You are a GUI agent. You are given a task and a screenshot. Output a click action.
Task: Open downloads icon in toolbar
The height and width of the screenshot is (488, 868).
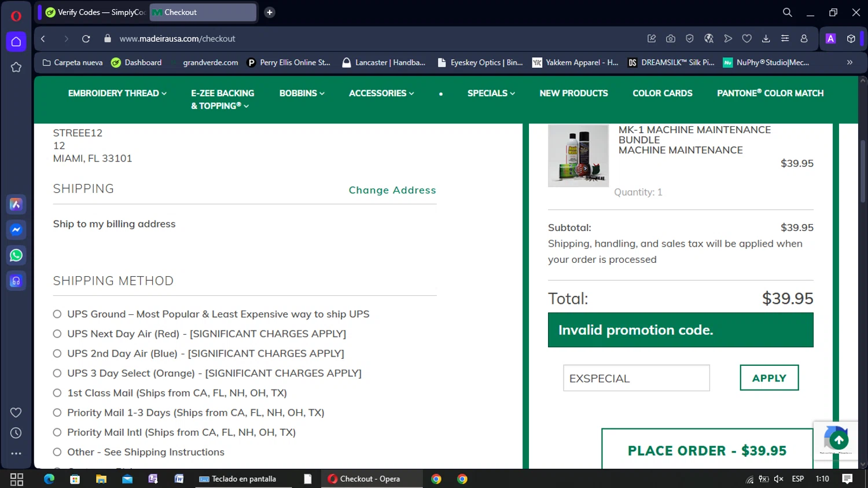point(766,39)
